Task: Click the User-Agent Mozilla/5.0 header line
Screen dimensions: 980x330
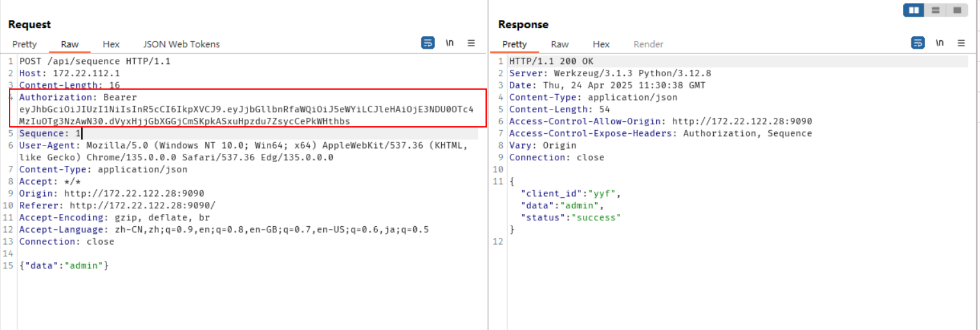Action: tap(243, 151)
